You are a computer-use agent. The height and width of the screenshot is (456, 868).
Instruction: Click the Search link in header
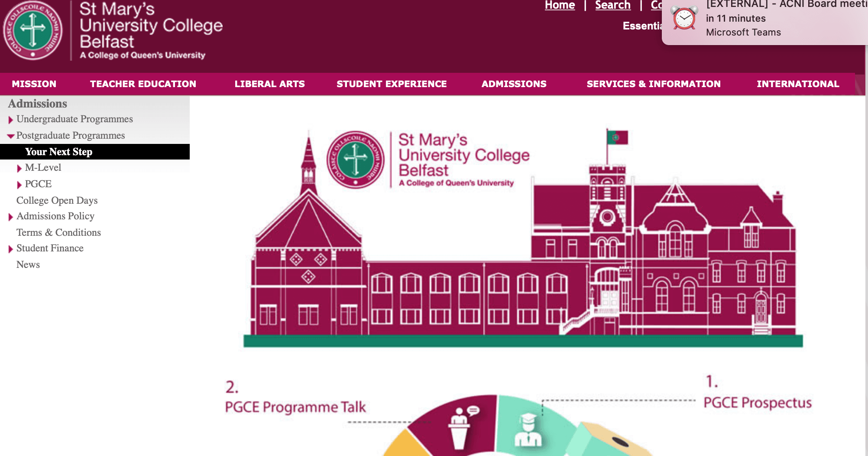tap(612, 5)
